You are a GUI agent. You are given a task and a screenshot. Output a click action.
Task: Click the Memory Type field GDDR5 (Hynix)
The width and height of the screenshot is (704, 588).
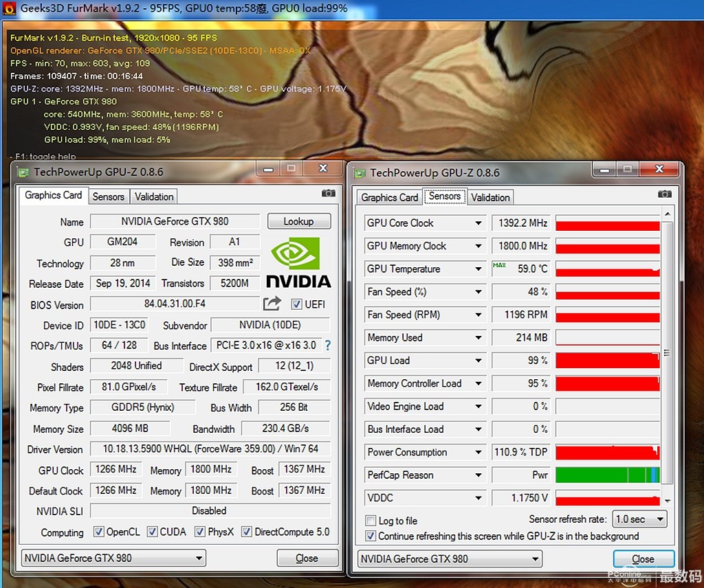pos(143,407)
